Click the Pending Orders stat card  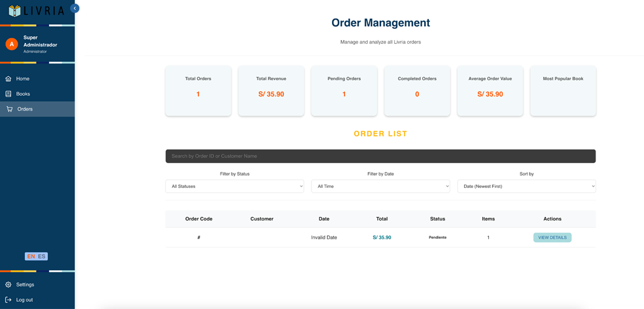[344, 91]
